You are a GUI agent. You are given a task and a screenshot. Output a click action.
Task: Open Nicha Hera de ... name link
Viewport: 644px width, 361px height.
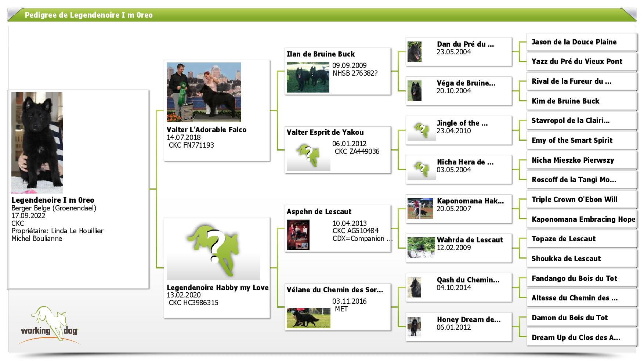[x=465, y=162]
